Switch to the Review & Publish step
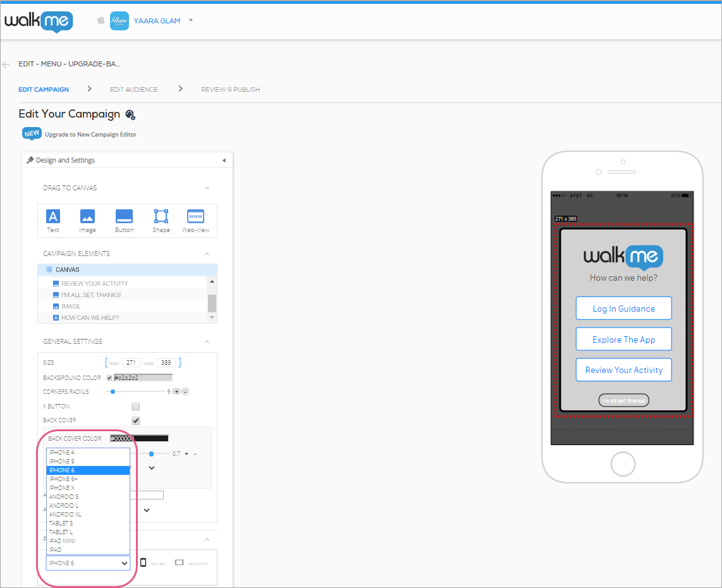722x588 pixels. point(230,89)
